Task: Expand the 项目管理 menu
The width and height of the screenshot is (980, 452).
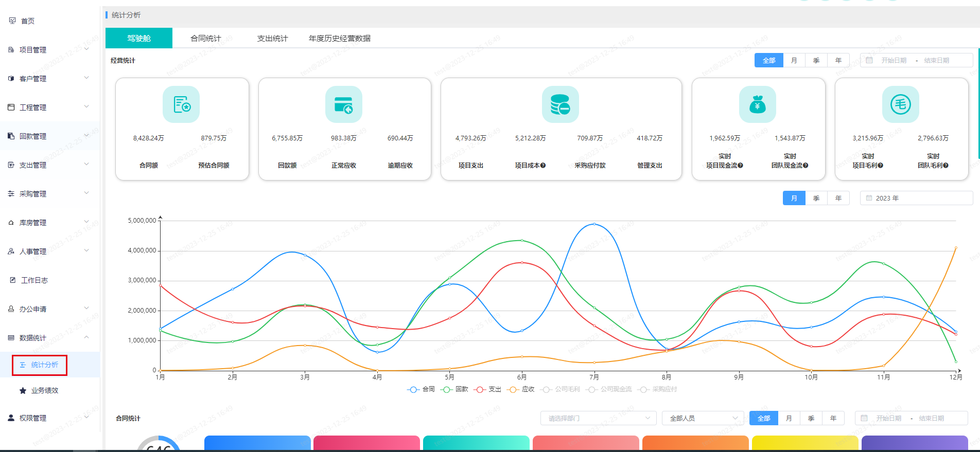Action: (86, 49)
